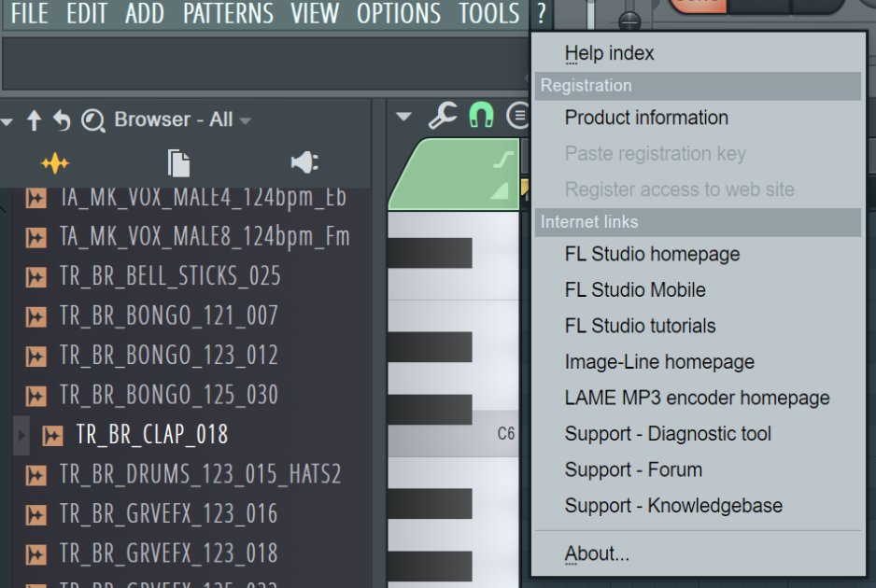Select TR_BR_GRVEFX_123_016 sample
Image resolution: width=876 pixels, height=588 pixels.
coord(168,514)
